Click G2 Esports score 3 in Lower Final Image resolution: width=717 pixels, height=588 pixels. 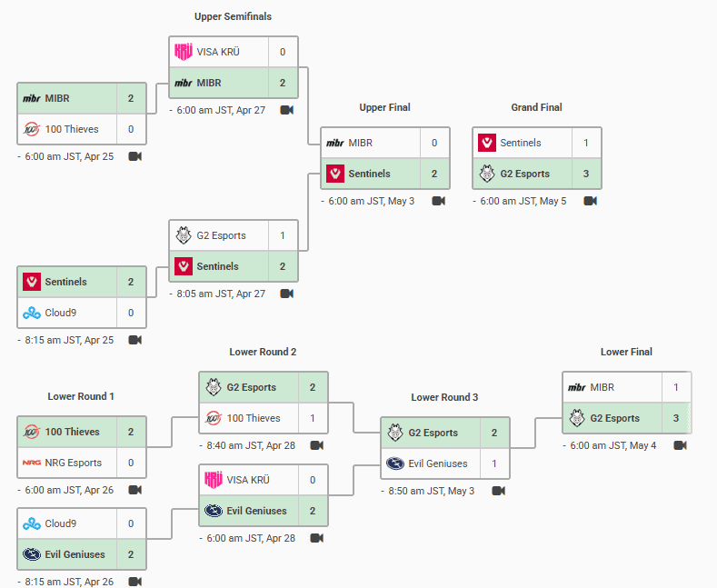676,418
